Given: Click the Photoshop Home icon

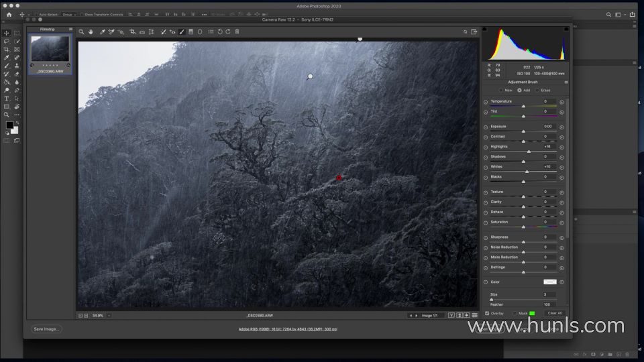Looking at the screenshot, I should tap(9, 14).
